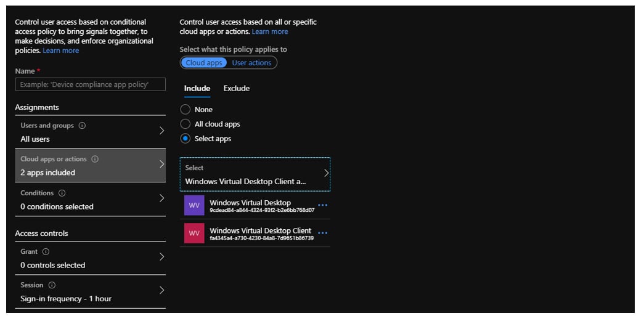The image size is (644, 321).
Task: Click purple WV icon for Windows Virtual Desktop
Action: click(194, 206)
